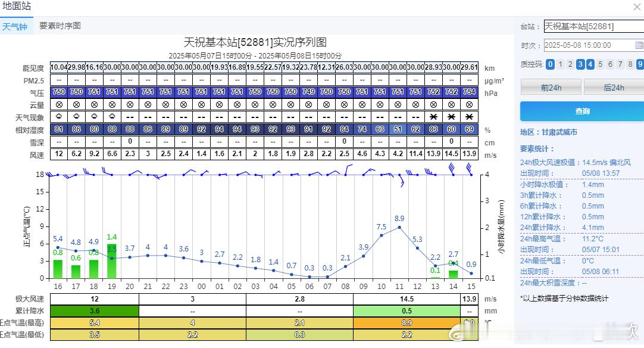Toggle quality control code 3

coord(580,64)
